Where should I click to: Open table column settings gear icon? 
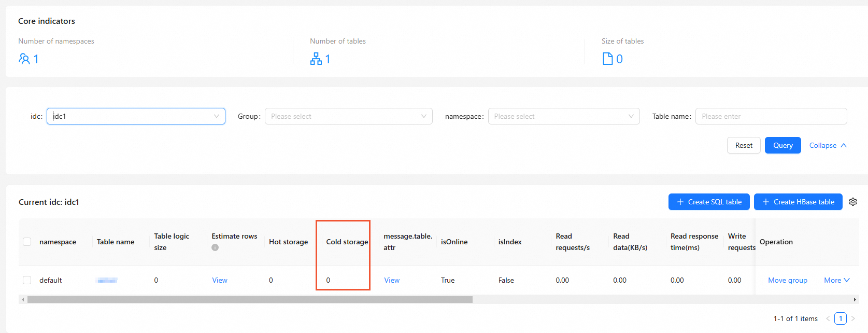pyautogui.click(x=853, y=202)
